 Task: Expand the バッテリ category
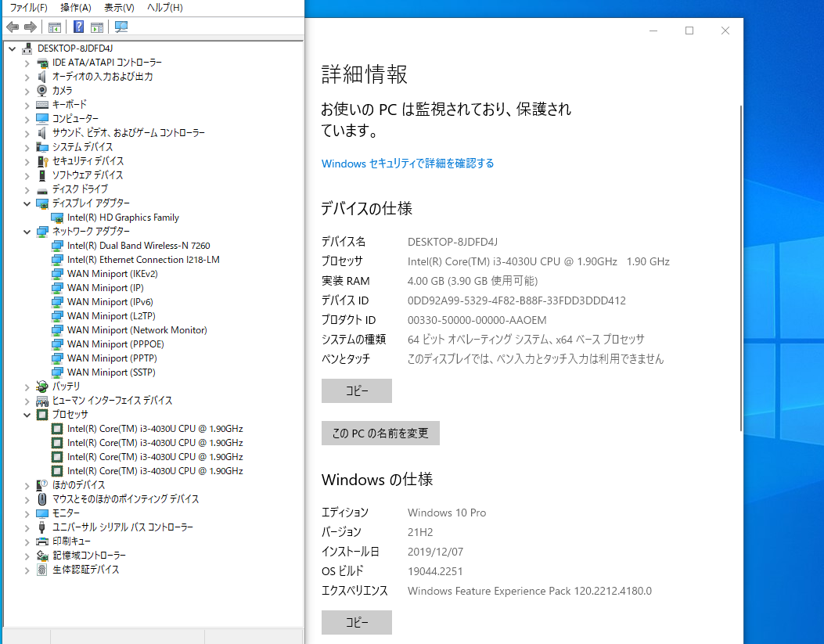[x=27, y=387]
